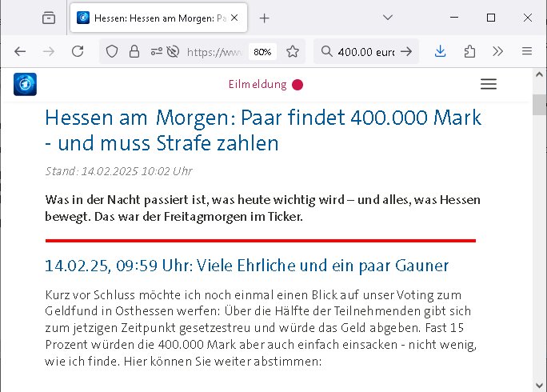The image size is (547, 392).
Task: Open the Eilmeldung breaking news link
Action: pos(266,84)
